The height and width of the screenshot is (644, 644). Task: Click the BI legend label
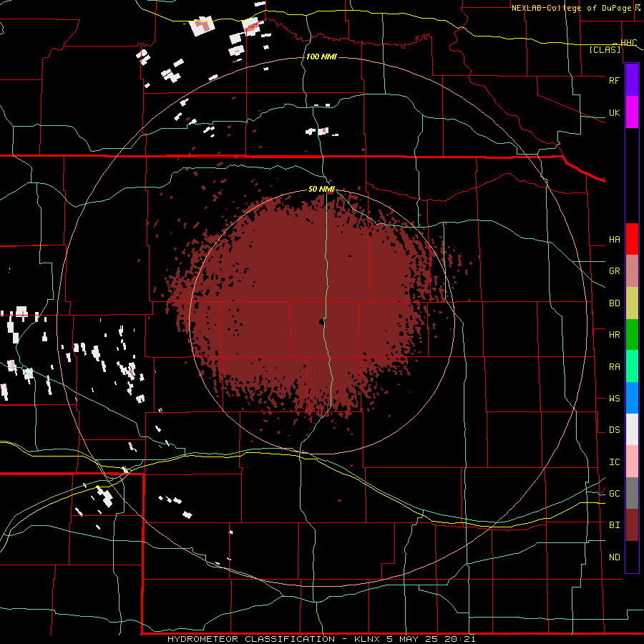pos(614,525)
